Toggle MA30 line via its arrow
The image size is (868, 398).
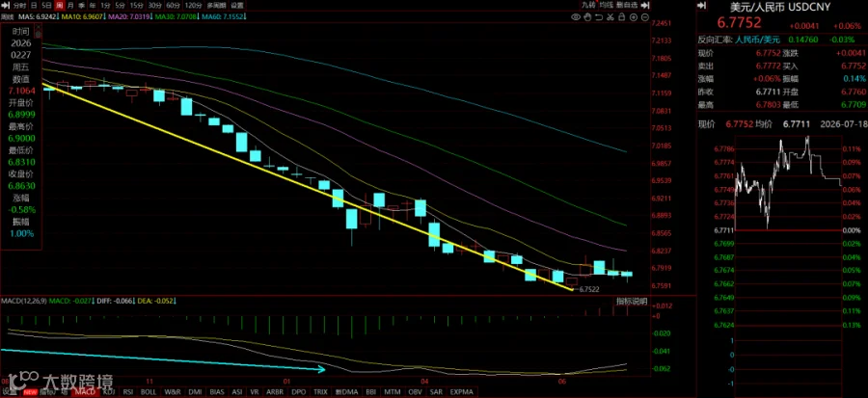[198, 16]
